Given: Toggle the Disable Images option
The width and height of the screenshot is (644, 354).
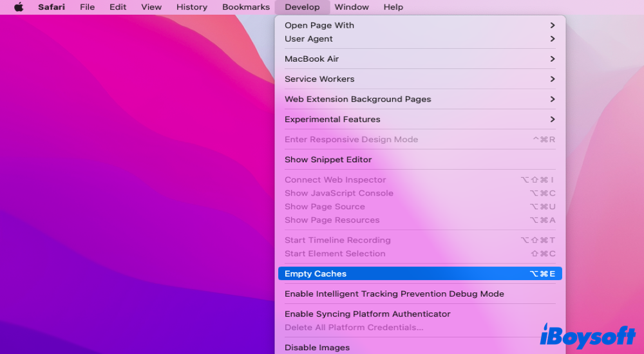Looking at the screenshot, I should tap(317, 348).
